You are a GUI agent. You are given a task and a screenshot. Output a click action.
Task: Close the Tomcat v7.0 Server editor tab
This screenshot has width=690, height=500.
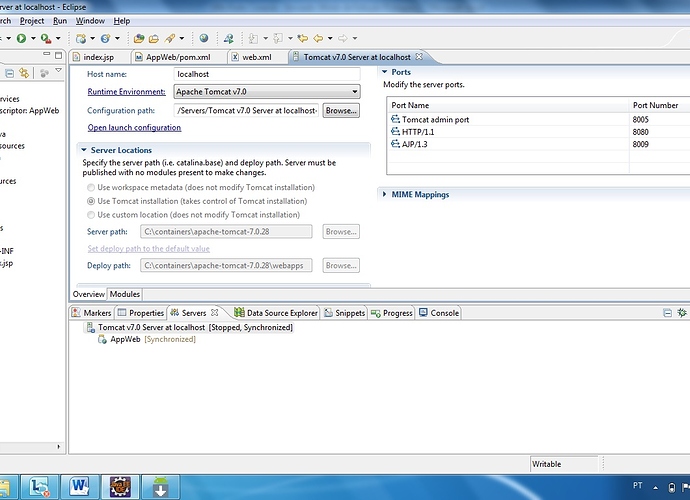(419, 56)
